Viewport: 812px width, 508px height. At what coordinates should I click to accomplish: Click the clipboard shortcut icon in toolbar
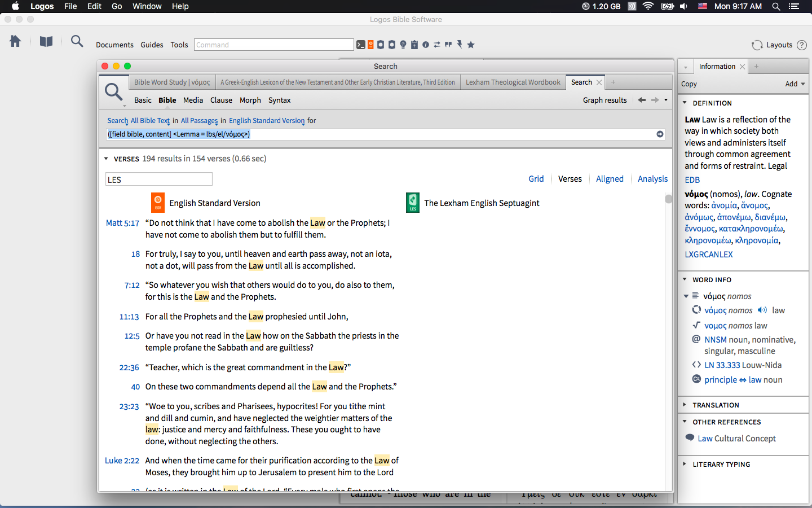coord(414,45)
